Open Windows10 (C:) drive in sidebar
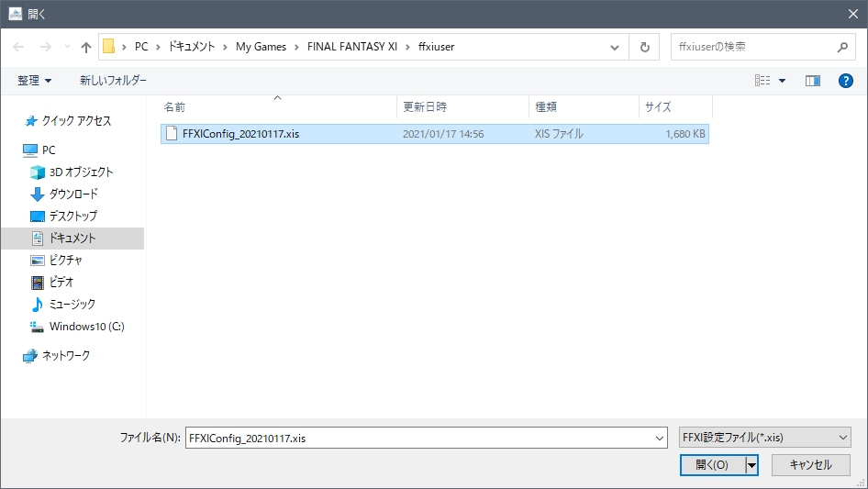 87,327
